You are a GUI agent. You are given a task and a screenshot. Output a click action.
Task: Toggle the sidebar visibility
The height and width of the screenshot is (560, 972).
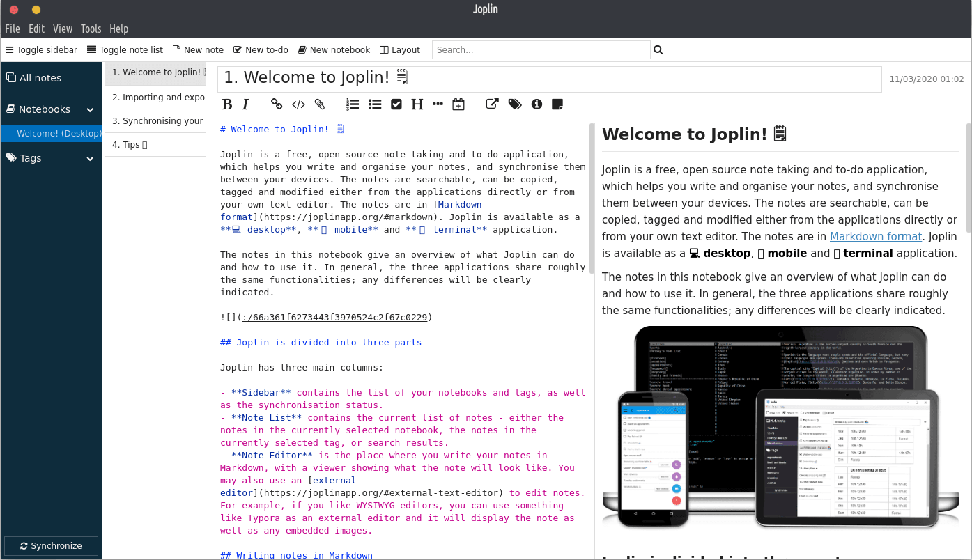coord(41,49)
